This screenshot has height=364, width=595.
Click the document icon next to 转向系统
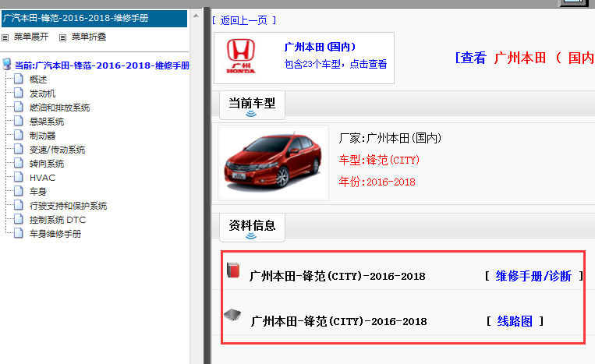pyautogui.click(x=19, y=163)
